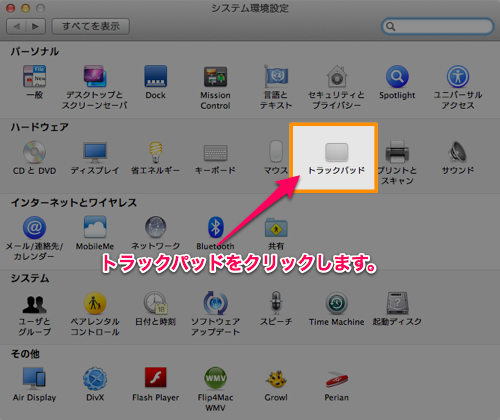Open セキュリティとプライバシー preferences
The width and height of the screenshot is (500, 420).
[x=336, y=76]
